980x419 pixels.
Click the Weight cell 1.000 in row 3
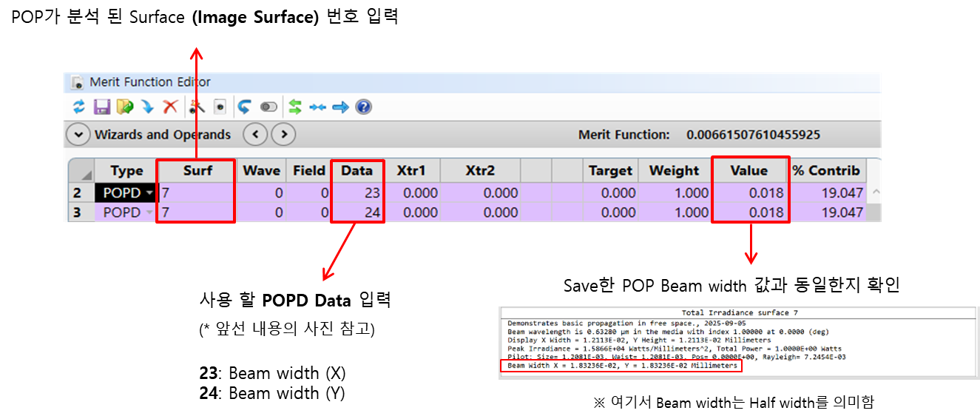click(x=674, y=212)
